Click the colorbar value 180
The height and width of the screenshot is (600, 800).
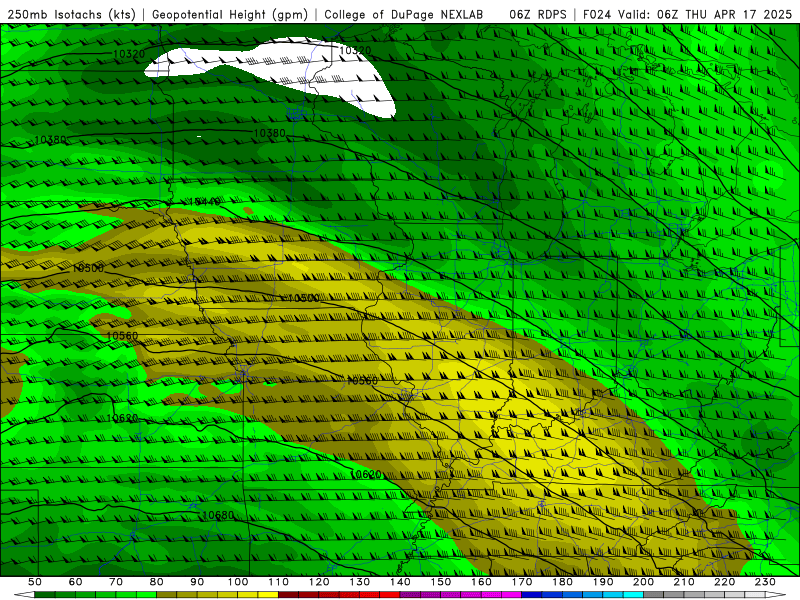(562, 582)
